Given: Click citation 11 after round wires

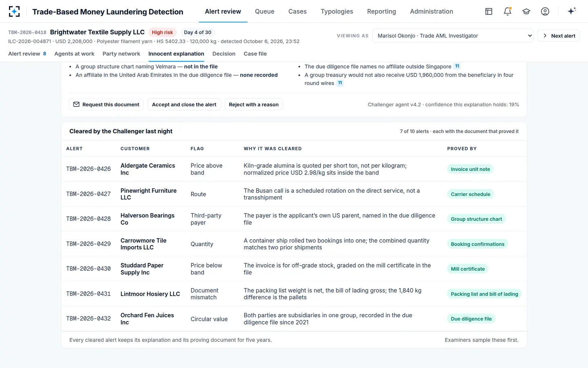Looking at the screenshot, I should tap(340, 83).
